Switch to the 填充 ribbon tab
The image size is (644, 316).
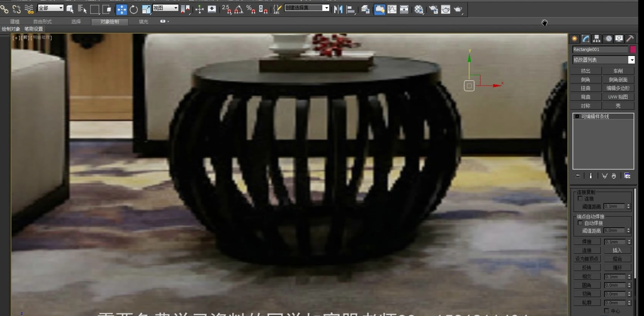143,22
